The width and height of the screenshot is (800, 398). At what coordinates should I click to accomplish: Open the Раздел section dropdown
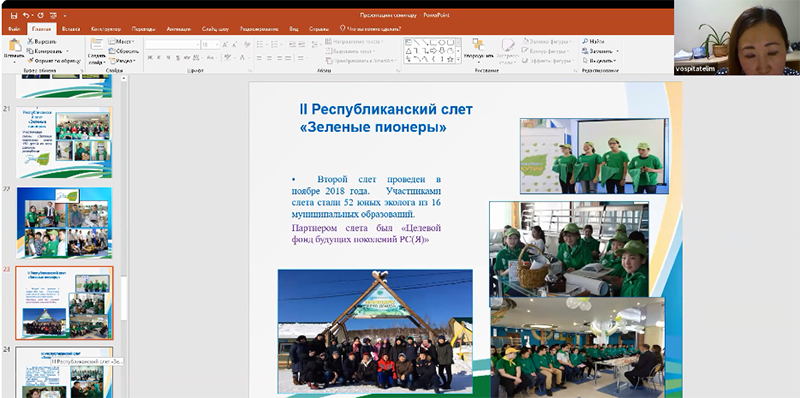click(x=121, y=61)
